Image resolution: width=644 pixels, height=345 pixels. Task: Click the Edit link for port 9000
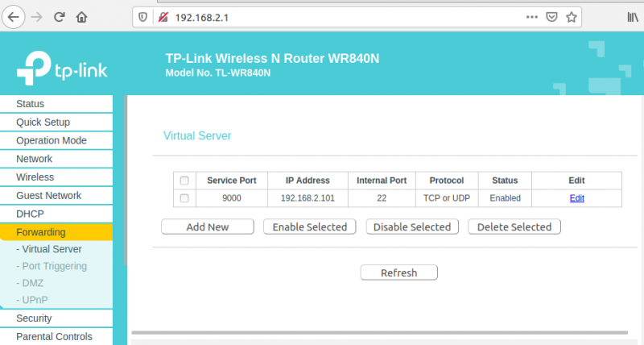[576, 198]
